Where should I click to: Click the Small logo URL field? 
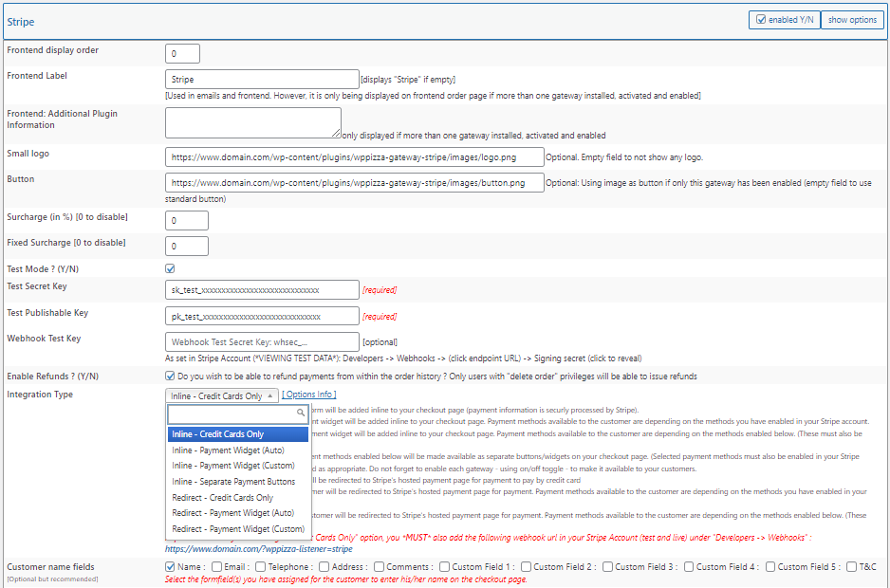tap(354, 157)
